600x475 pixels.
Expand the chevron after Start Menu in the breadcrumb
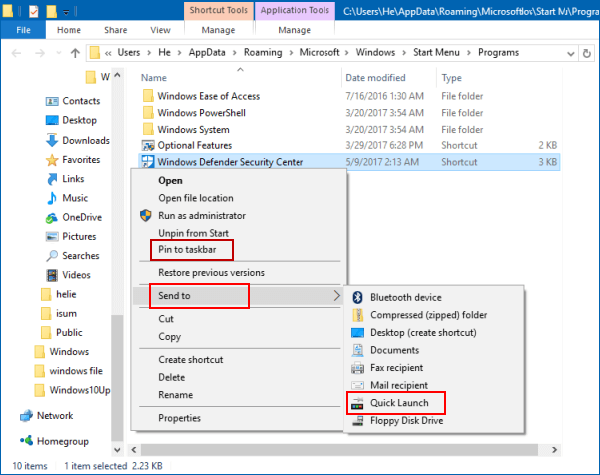pyautogui.click(x=469, y=53)
